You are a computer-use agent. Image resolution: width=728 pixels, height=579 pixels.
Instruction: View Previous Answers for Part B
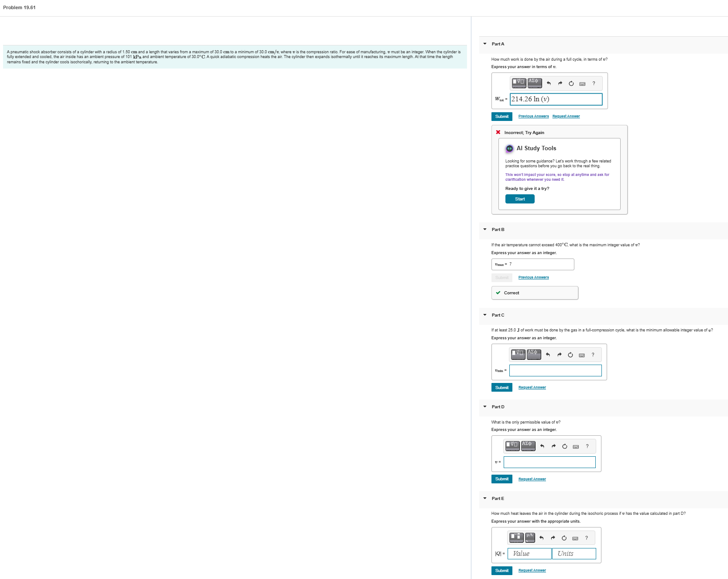(533, 277)
